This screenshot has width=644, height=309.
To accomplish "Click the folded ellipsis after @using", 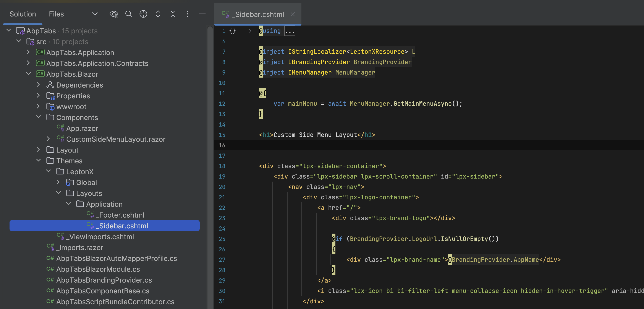I will click(x=290, y=31).
